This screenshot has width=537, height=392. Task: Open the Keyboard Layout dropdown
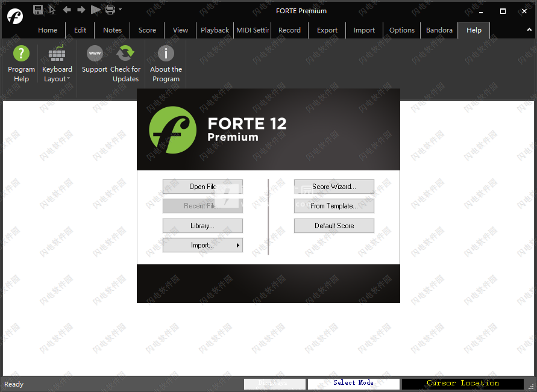(57, 64)
